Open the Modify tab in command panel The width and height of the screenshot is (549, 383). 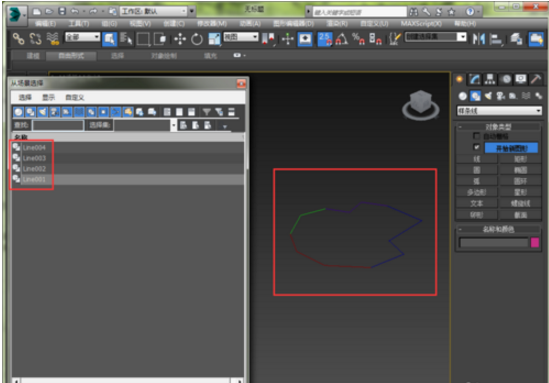475,79
